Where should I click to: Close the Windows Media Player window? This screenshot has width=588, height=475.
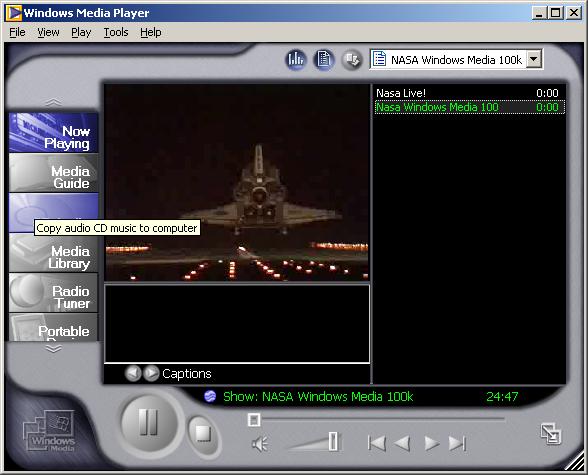click(574, 13)
